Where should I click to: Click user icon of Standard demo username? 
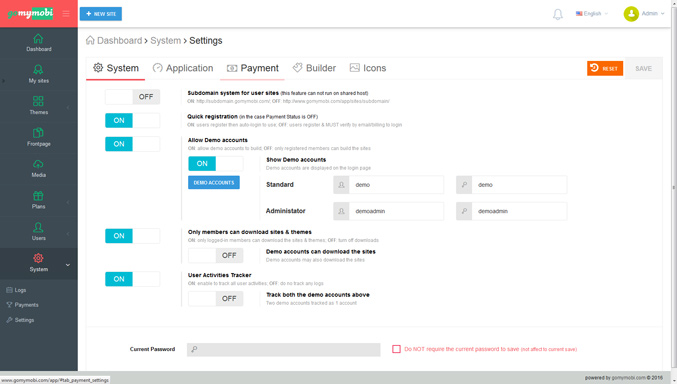click(341, 185)
